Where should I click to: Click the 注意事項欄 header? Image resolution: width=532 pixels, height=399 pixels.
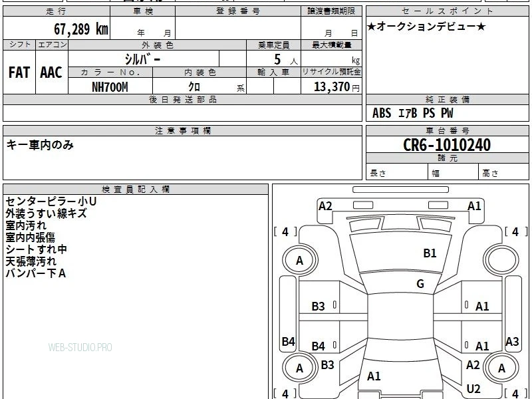pyautogui.click(x=182, y=130)
